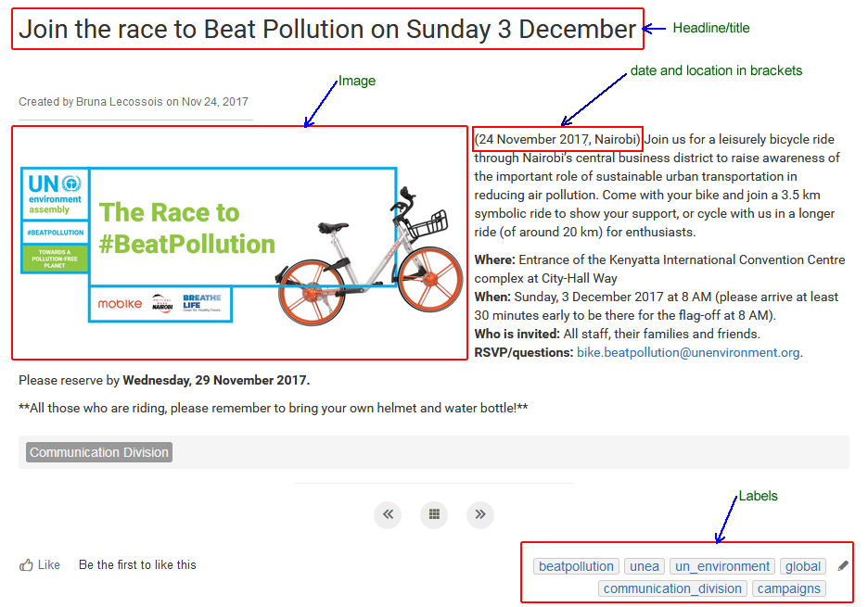Click the Mobike bicycle picture in banner
The height and width of the screenshot is (607, 868).
[370, 257]
